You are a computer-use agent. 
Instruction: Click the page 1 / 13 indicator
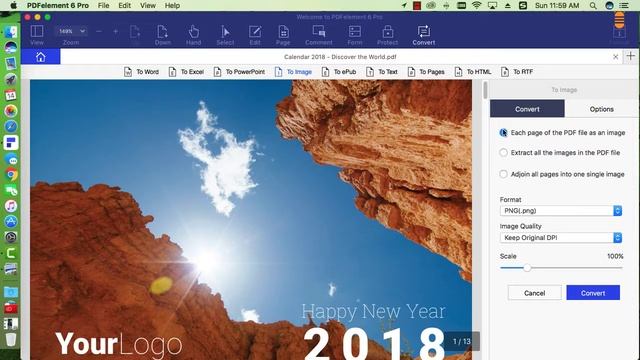[x=462, y=341]
